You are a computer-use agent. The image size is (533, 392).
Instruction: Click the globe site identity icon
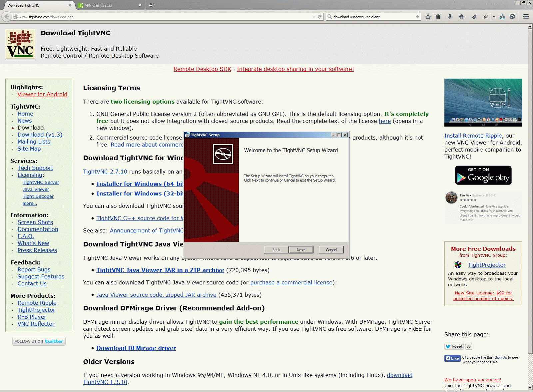tap(16, 17)
